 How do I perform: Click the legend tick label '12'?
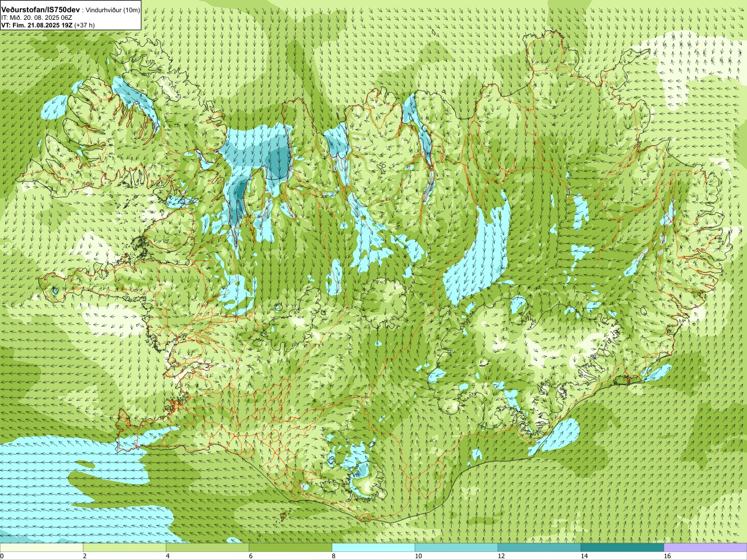click(501, 556)
